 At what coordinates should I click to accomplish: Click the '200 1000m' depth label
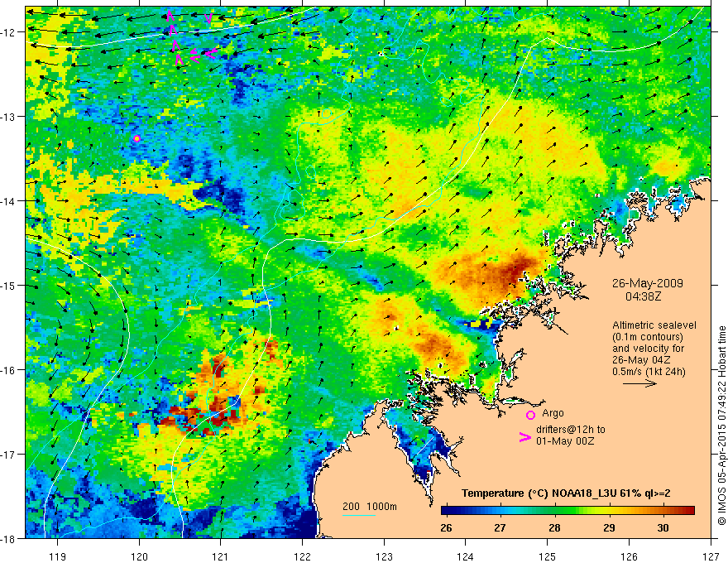tap(370, 507)
